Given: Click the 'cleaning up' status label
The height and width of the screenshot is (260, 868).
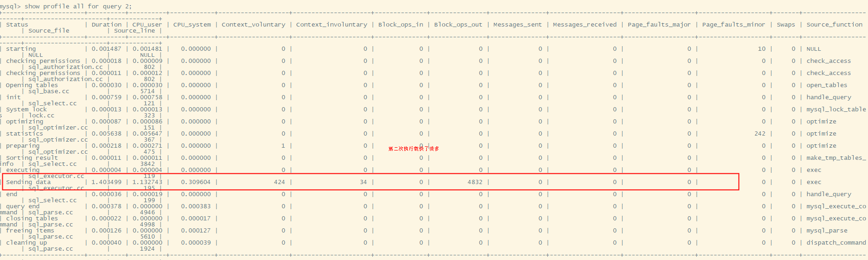Looking at the screenshot, I should 27,243.
